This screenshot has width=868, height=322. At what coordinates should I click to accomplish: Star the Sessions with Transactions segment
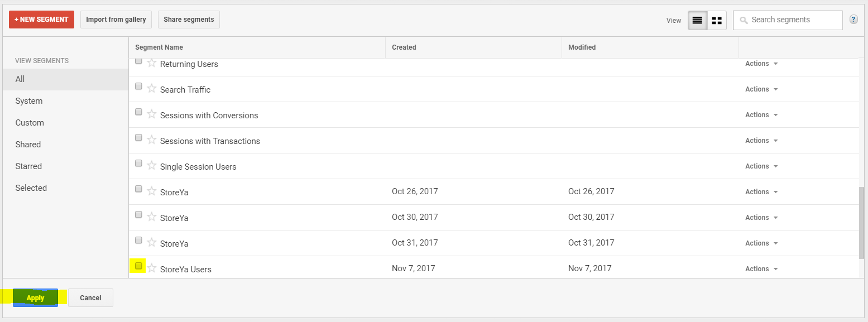[x=151, y=140]
